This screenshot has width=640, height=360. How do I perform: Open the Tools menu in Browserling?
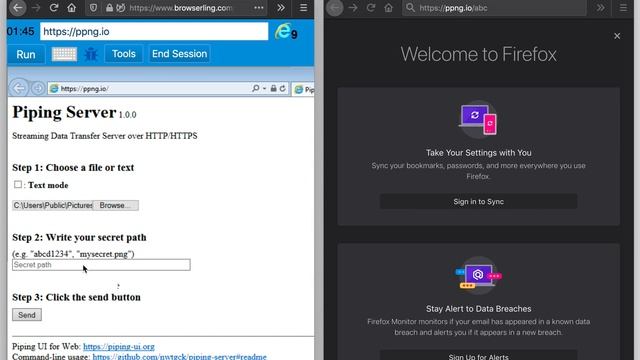point(124,54)
